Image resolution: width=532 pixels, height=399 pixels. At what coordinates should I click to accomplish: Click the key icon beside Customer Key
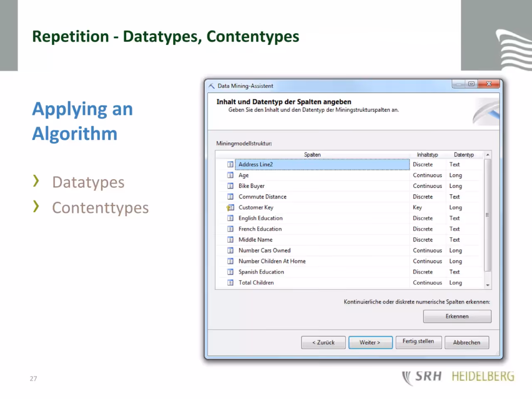(x=230, y=207)
